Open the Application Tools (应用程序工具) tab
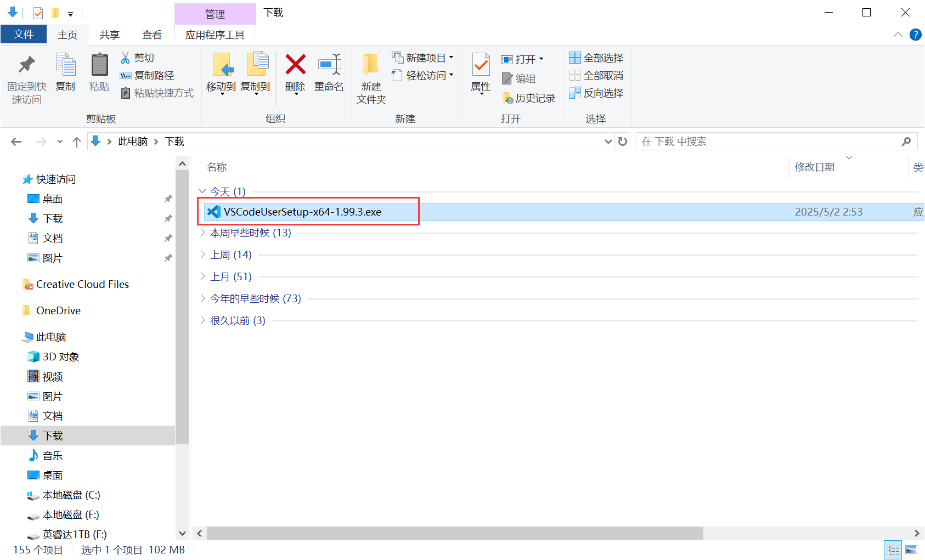This screenshot has height=560, width=925. click(215, 35)
